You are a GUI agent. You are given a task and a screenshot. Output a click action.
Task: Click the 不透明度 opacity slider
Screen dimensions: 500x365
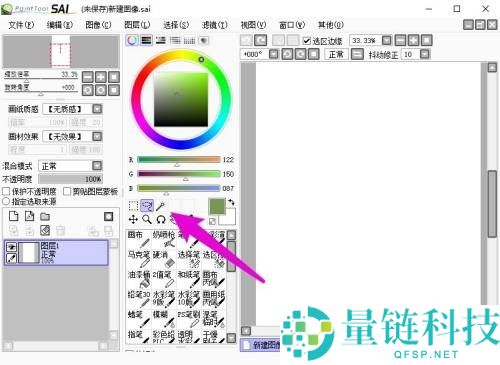click(x=70, y=179)
